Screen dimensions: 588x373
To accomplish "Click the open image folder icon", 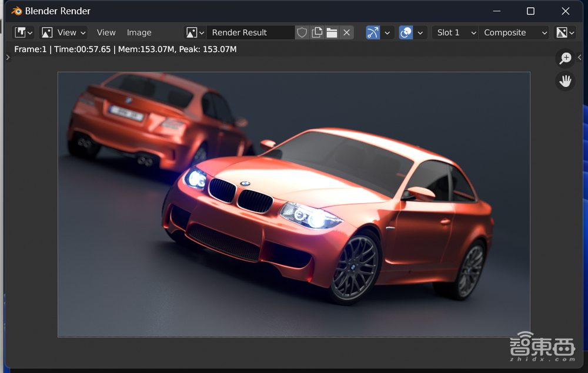I will click(x=332, y=33).
